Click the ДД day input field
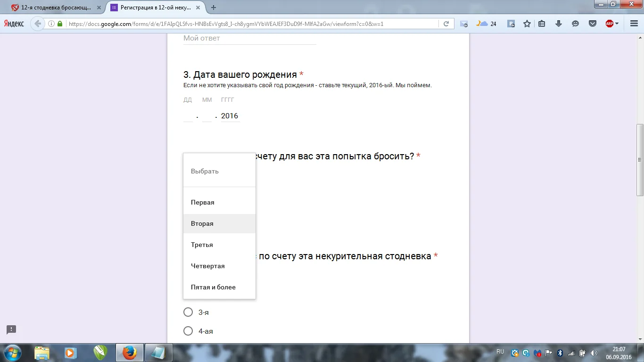The height and width of the screenshot is (362, 644). tap(188, 116)
